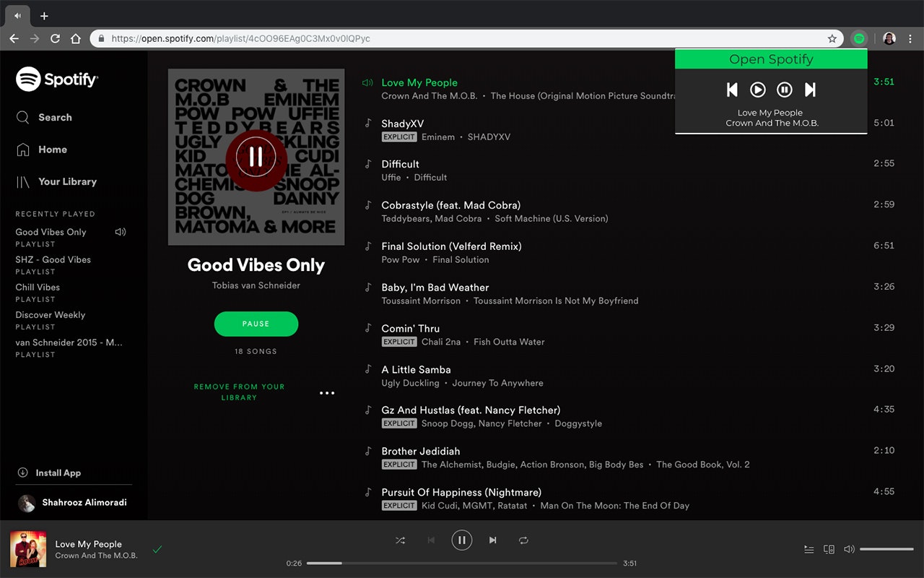Toggle repeat in the player bar
The height and width of the screenshot is (578, 924).
(524, 540)
